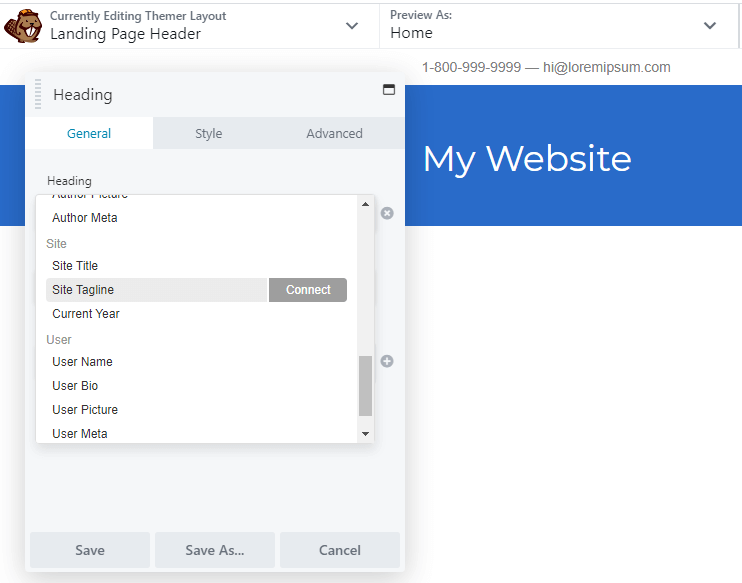Cancel the heading changes

(x=339, y=550)
